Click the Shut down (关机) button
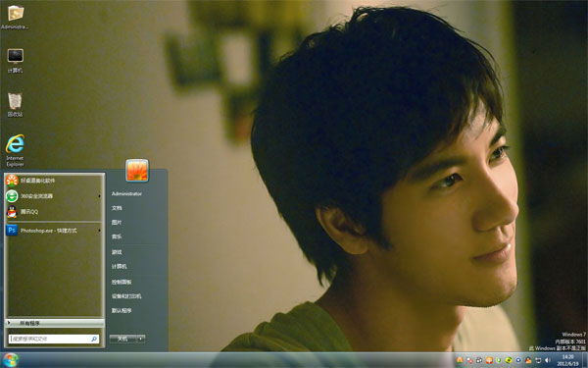Viewport: 588px width, 368px height. coord(123,339)
